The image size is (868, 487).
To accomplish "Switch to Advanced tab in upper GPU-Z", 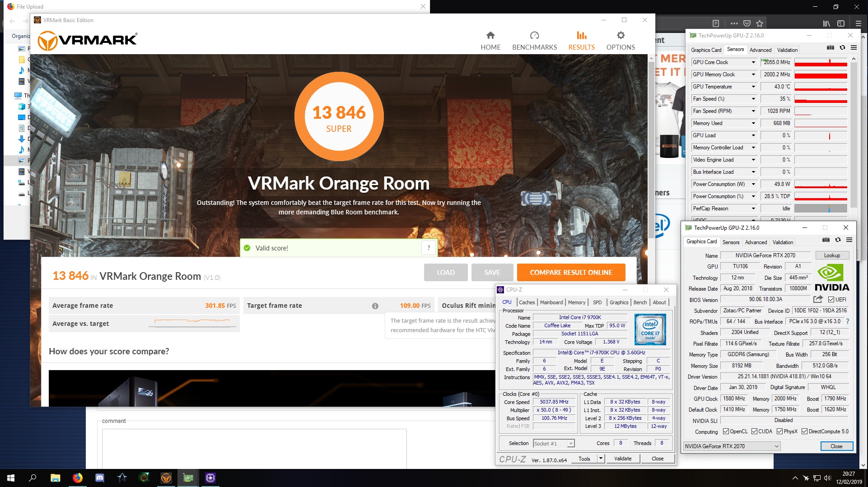I will tap(761, 50).
